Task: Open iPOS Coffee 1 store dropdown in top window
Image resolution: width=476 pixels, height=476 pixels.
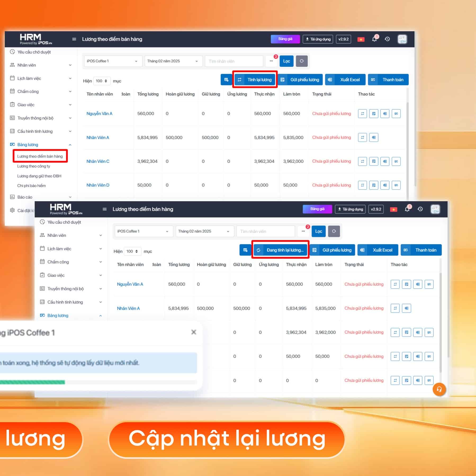Action: (x=113, y=61)
